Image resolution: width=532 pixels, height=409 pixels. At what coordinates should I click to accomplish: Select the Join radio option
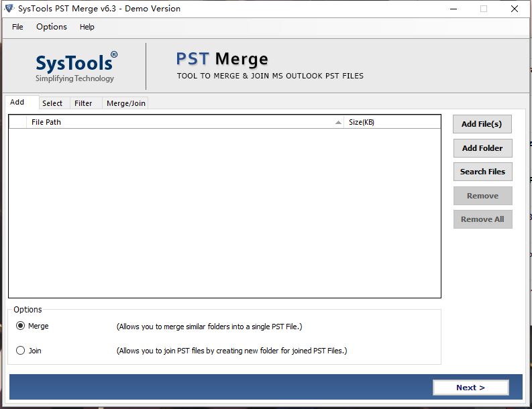20,350
